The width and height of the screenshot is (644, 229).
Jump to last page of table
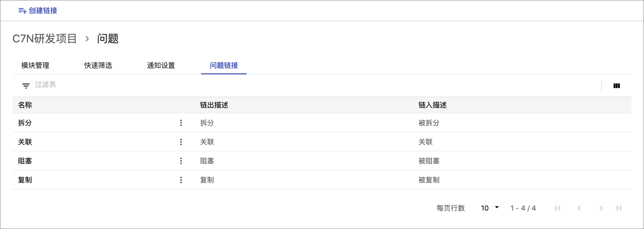619,208
